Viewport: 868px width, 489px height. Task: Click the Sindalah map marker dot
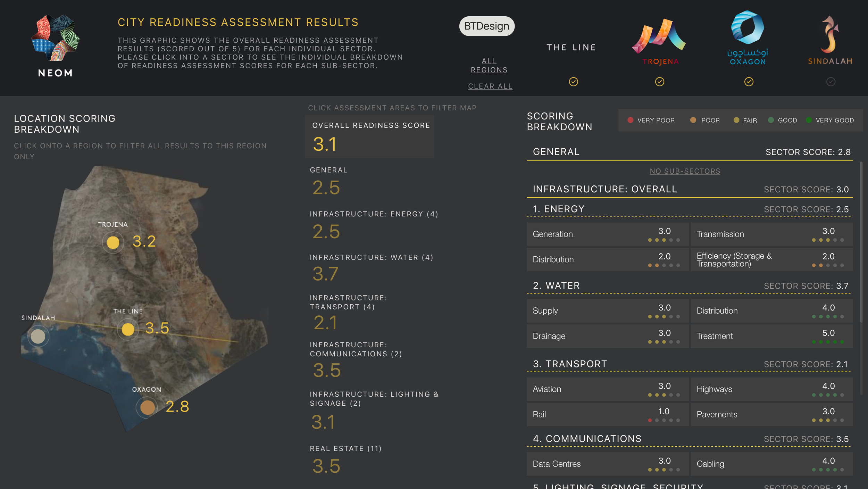(x=38, y=336)
